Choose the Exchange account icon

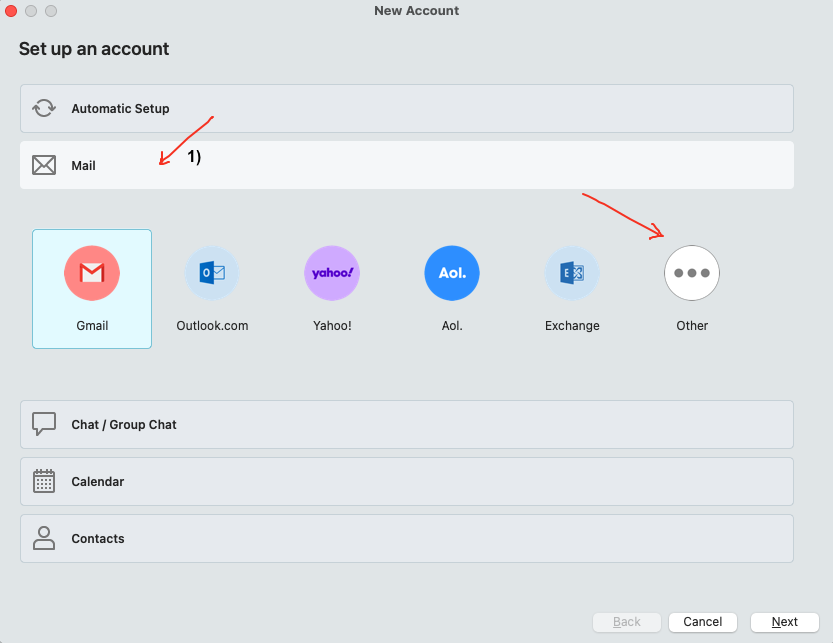572,273
